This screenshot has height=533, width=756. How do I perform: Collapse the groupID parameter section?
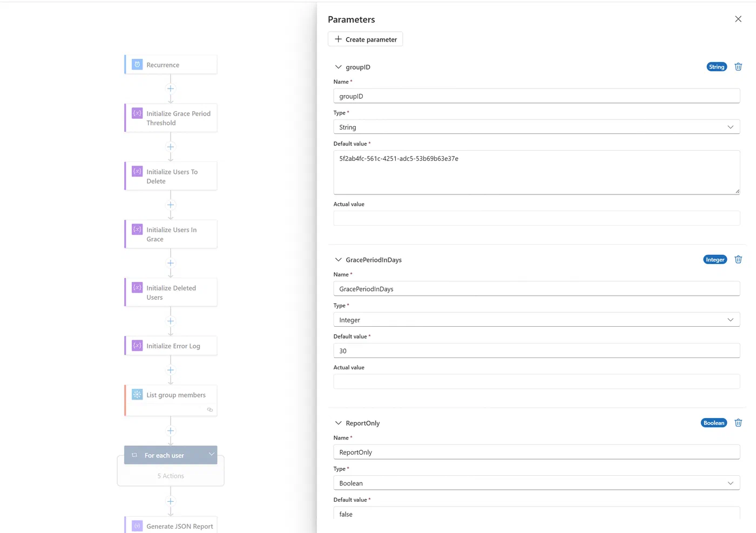[339, 67]
